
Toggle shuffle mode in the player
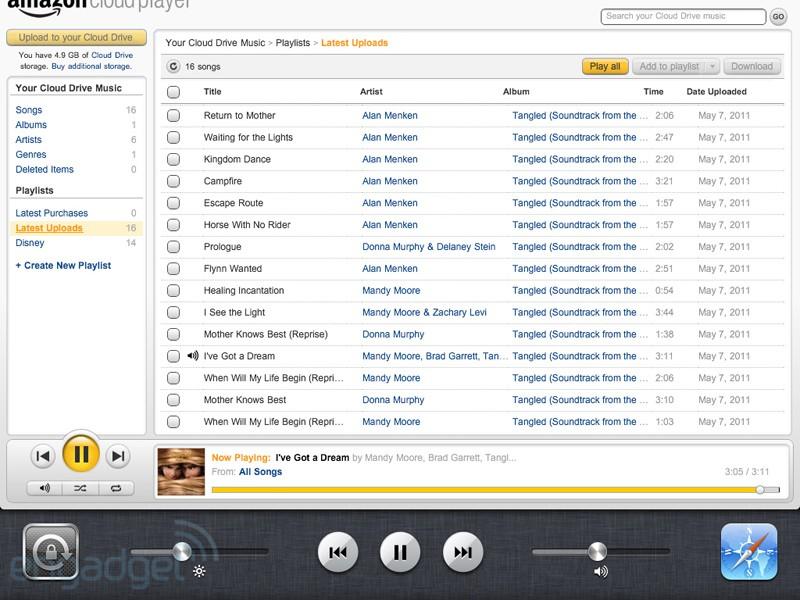pyautogui.click(x=80, y=488)
